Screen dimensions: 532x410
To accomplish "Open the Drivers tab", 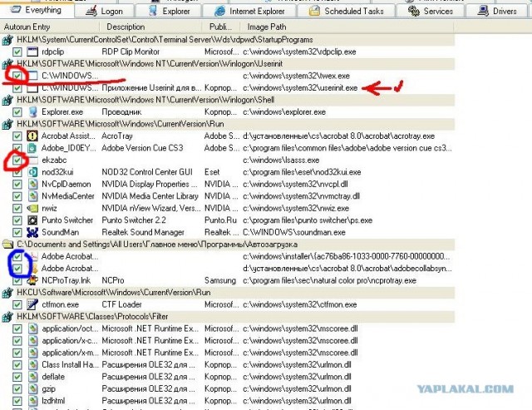I will tap(497, 11).
